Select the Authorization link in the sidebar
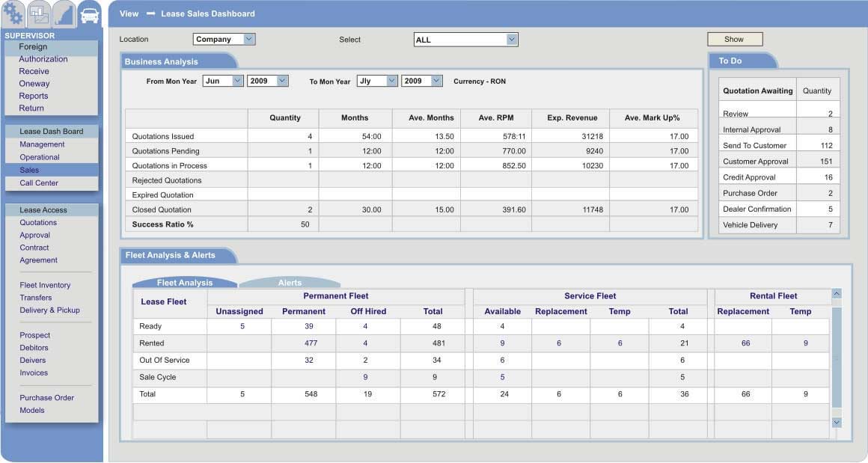 pyautogui.click(x=43, y=58)
